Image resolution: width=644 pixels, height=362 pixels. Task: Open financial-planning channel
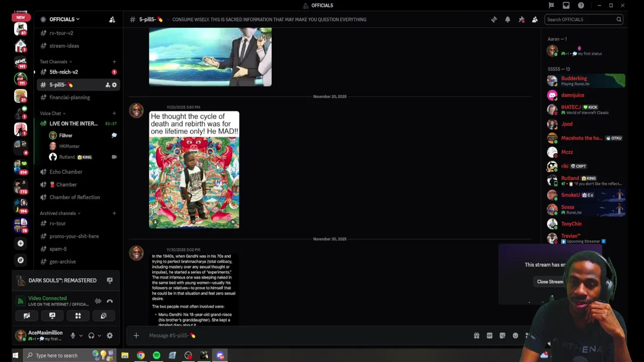(78, 98)
